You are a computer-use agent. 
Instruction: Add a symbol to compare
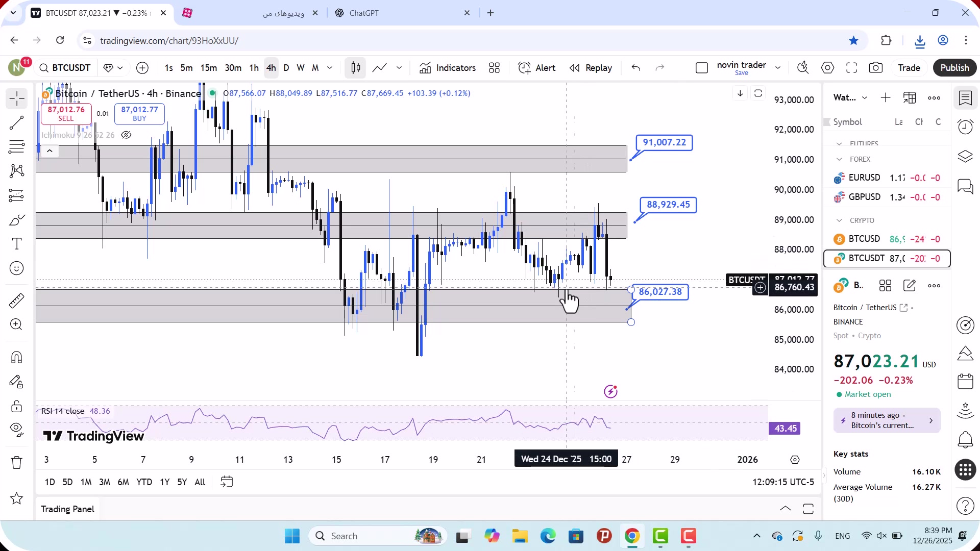[142, 68]
